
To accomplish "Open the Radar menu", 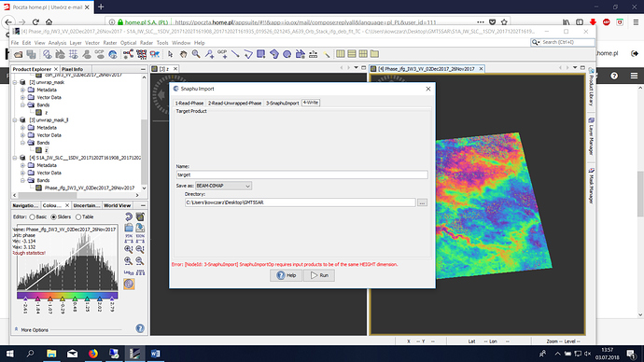I will click(x=147, y=43).
